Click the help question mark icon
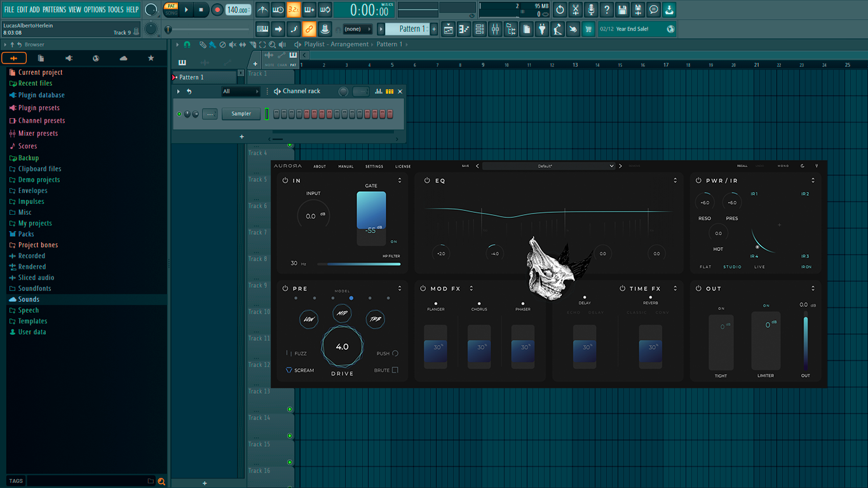The height and width of the screenshot is (488, 868). pos(607,10)
